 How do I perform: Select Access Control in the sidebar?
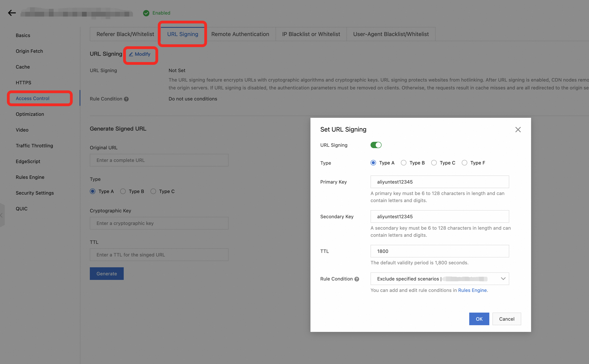click(33, 98)
